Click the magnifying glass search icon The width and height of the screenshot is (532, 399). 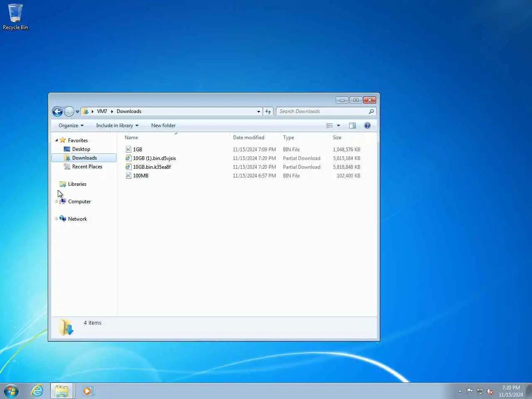[371, 111]
